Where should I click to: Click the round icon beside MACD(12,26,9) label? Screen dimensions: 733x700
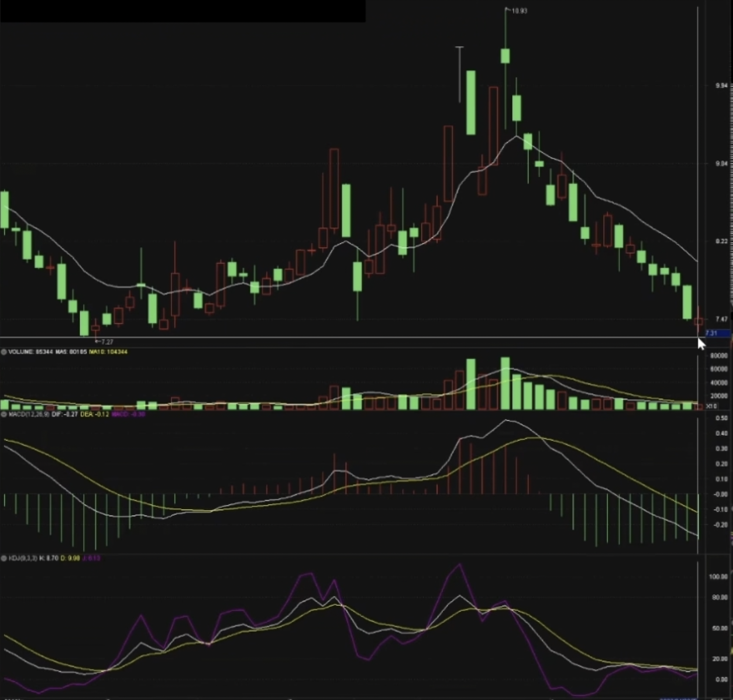[4, 414]
